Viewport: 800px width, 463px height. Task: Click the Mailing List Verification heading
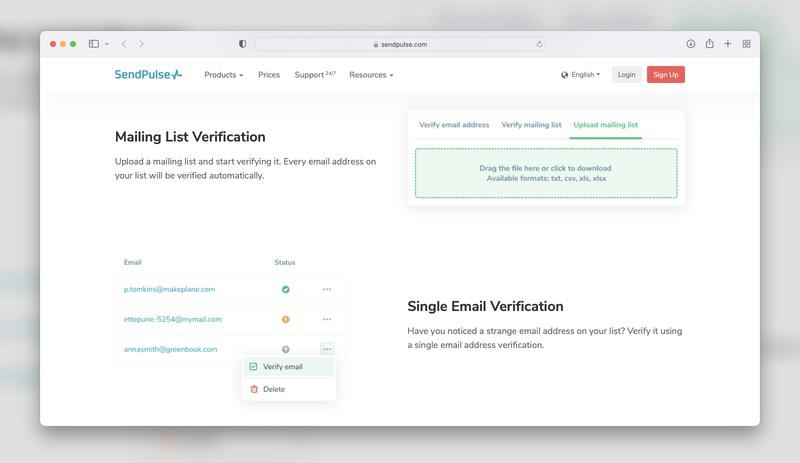pos(190,137)
